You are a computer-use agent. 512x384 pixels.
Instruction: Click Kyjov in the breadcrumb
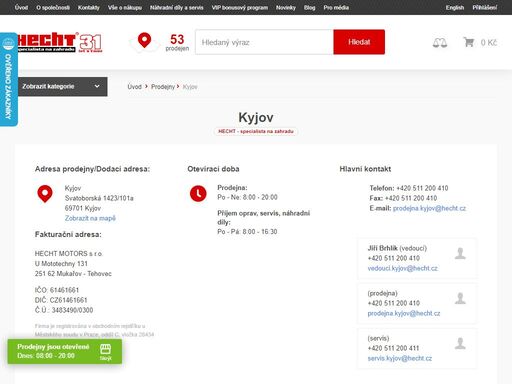pyautogui.click(x=190, y=87)
